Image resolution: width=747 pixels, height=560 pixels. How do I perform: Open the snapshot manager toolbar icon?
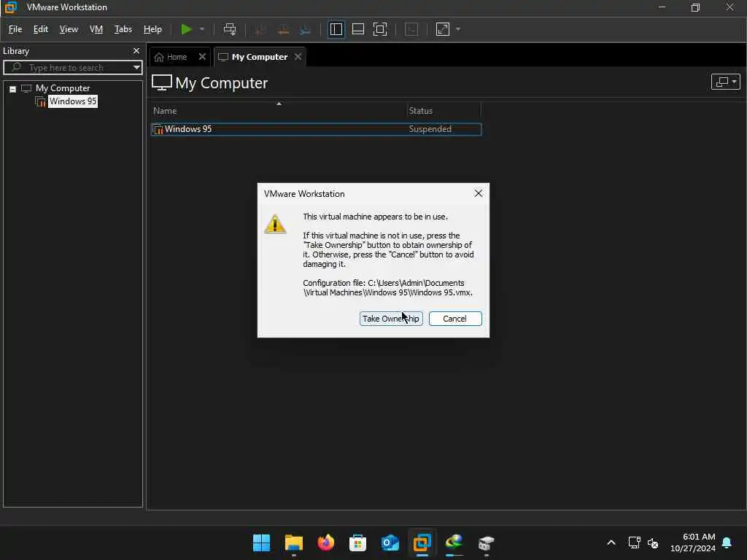pyautogui.click(x=306, y=29)
